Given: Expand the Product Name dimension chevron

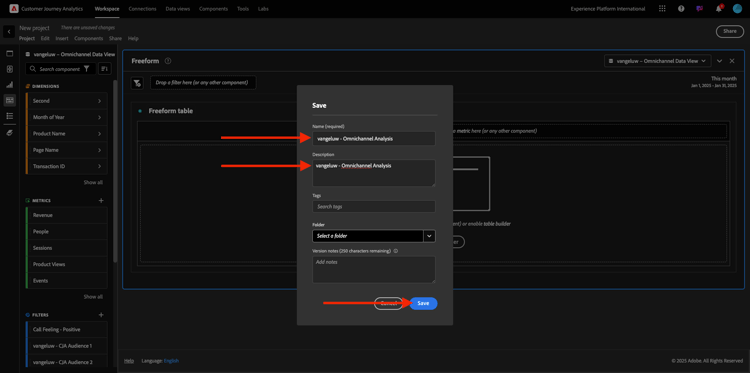Looking at the screenshot, I should pos(99,133).
